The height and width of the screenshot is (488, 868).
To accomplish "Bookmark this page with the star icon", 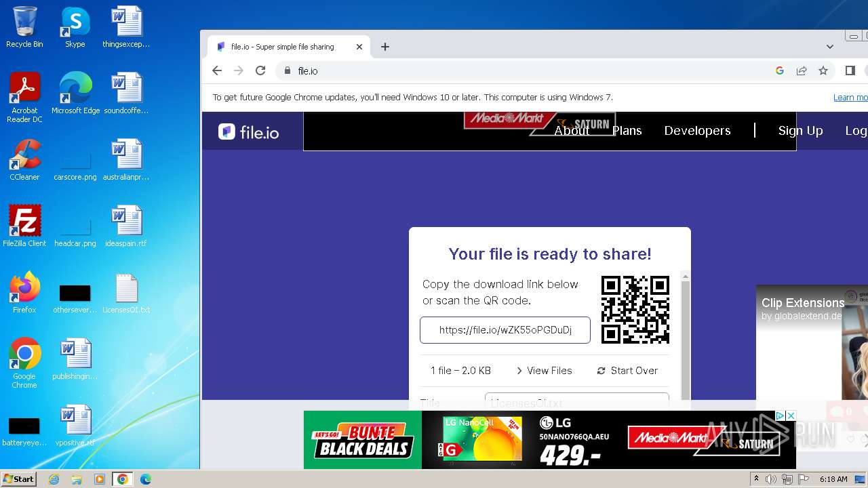I will 823,70.
